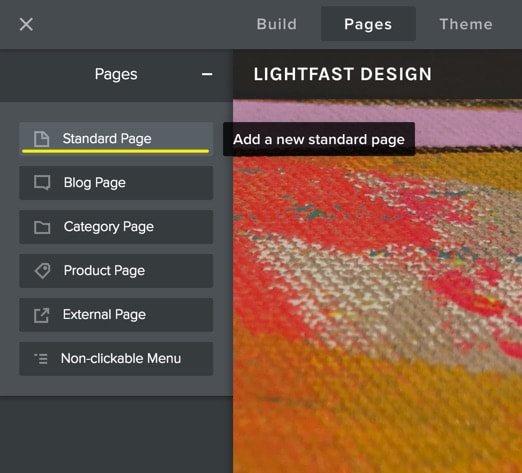Click the External Page link-out icon
522x473 pixels.
42,315
